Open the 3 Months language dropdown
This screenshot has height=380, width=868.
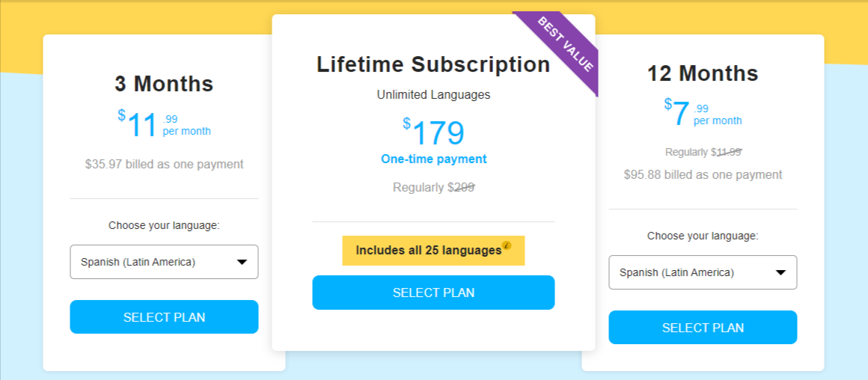click(x=164, y=262)
